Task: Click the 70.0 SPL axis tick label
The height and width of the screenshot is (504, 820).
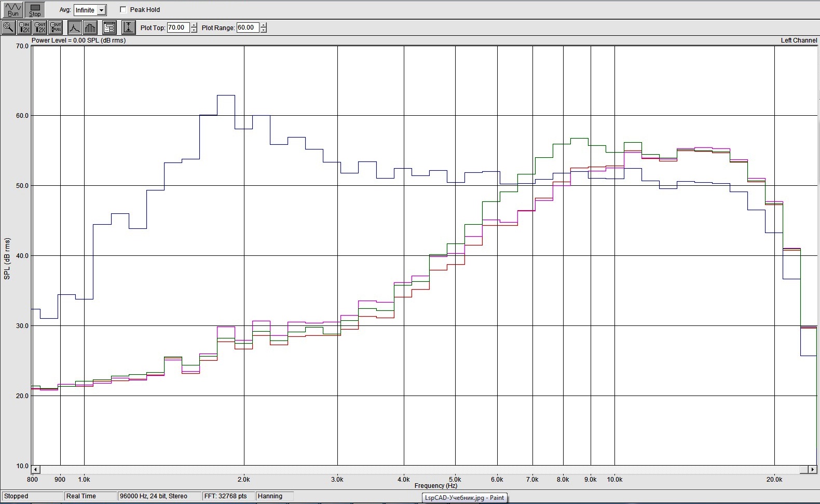Action: 22,46
